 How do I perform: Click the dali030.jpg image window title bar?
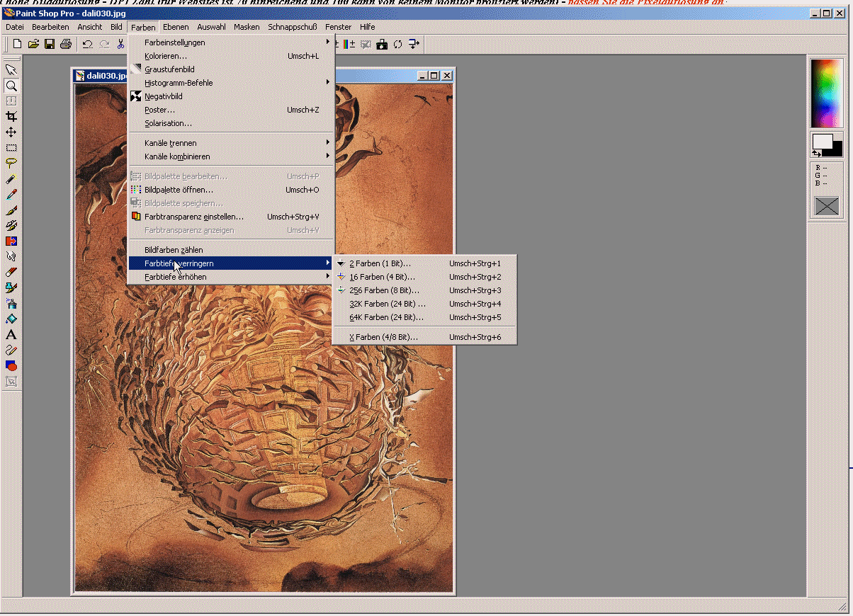(x=264, y=75)
